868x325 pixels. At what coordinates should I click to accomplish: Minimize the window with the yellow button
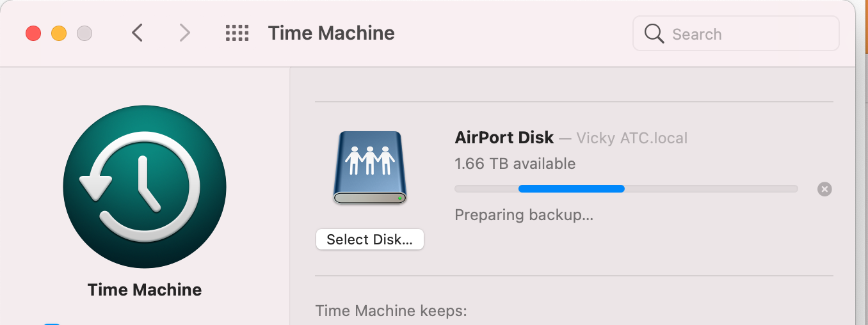coord(59,33)
